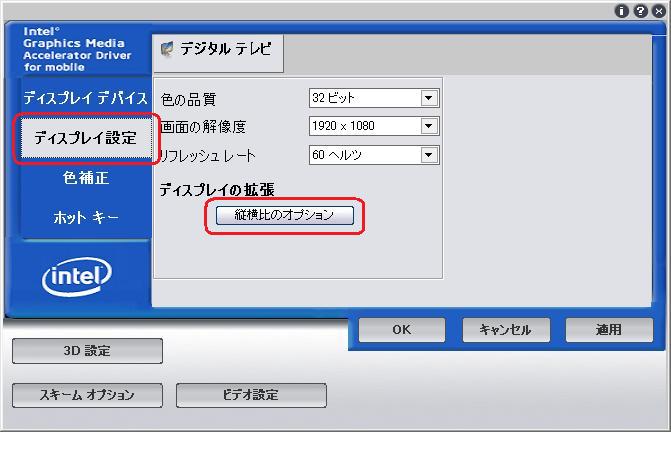
Task: Click the キャンセル button
Action: [x=506, y=330]
